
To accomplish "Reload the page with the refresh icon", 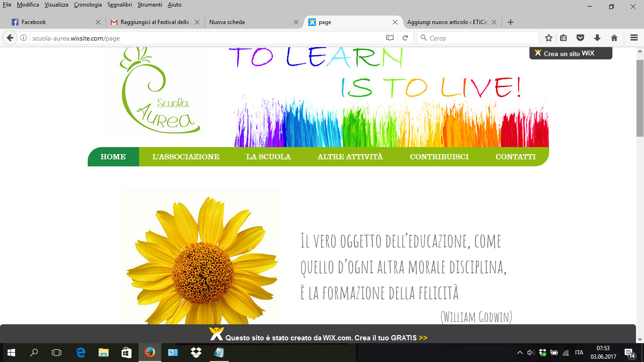I will pyautogui.click(x=405, y=38).
